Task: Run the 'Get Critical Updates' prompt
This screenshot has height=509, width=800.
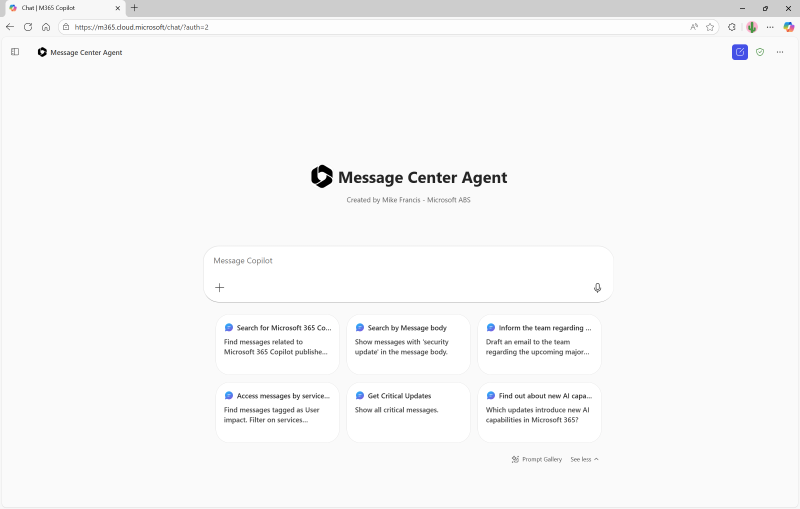Action: point(408,412)
